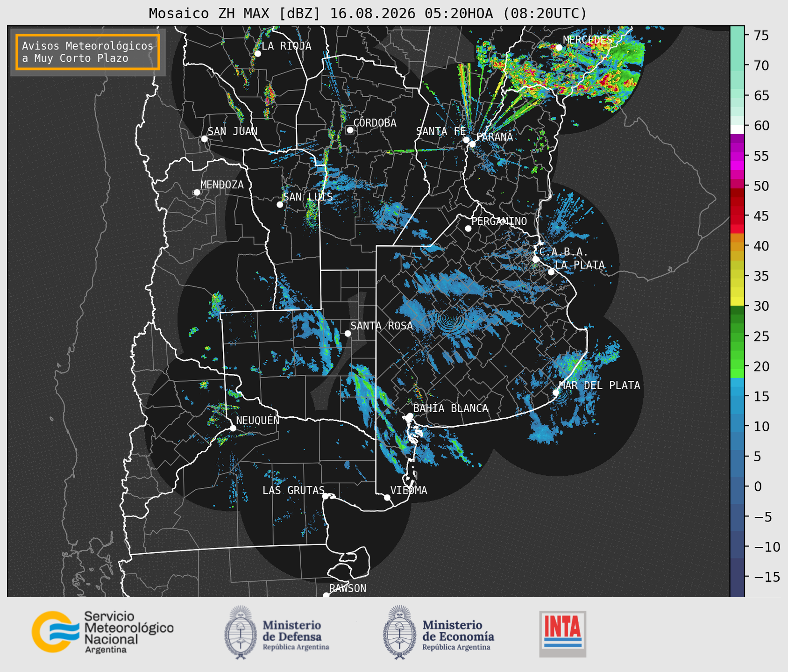
Task: Click the Servicio Meteorológico Nacional logo
Action: (103, 632)
